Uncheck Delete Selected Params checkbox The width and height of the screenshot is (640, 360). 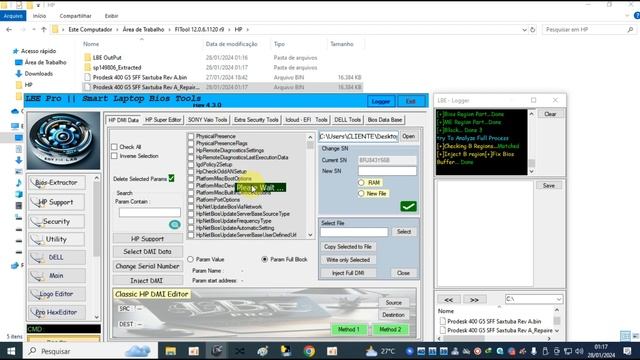171,178
